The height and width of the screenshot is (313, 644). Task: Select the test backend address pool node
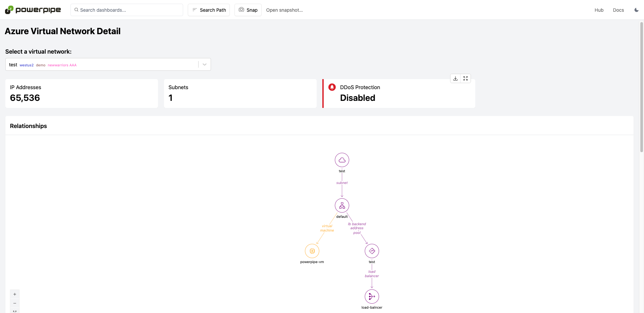pyautogui.click(x=372, y=251)
